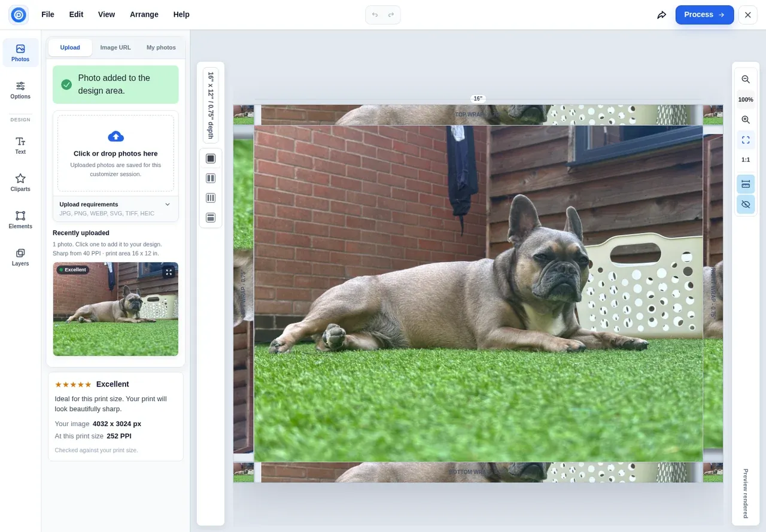Close the customizer with the X

747,15
